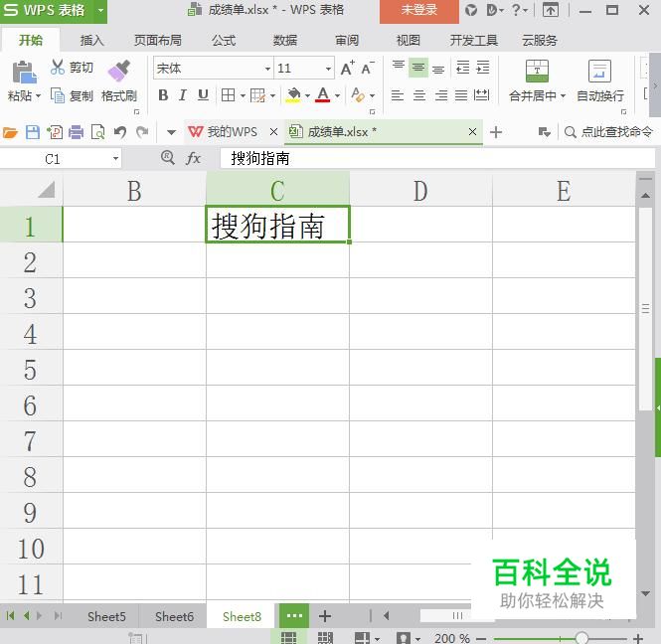Expand the borders dropdown arrow
Screen dimensions: 661x644
pos(243,96)
